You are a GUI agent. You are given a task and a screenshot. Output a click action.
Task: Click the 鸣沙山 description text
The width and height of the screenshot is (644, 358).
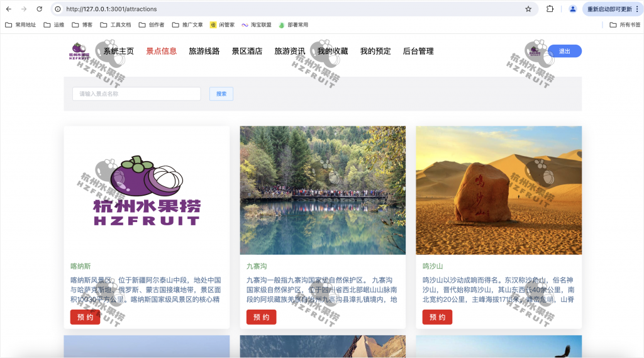pyautogui.click(x=498, y=290)
